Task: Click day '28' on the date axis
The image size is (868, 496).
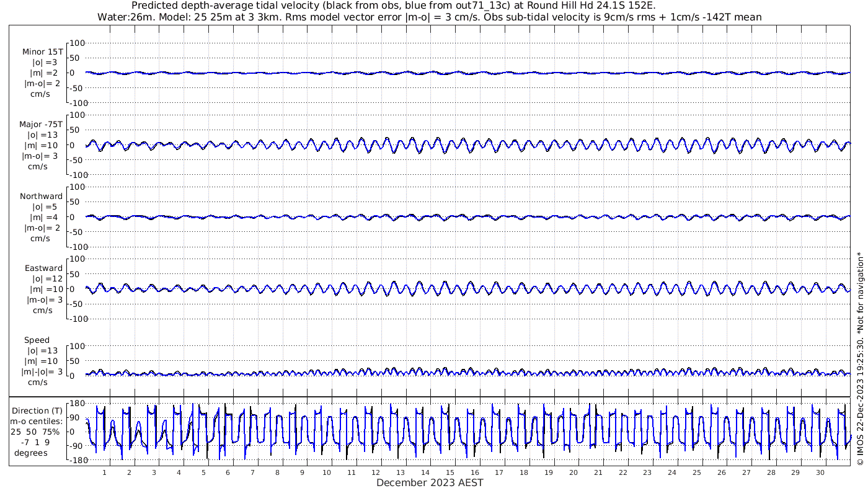Action: [x=771, y=472]
